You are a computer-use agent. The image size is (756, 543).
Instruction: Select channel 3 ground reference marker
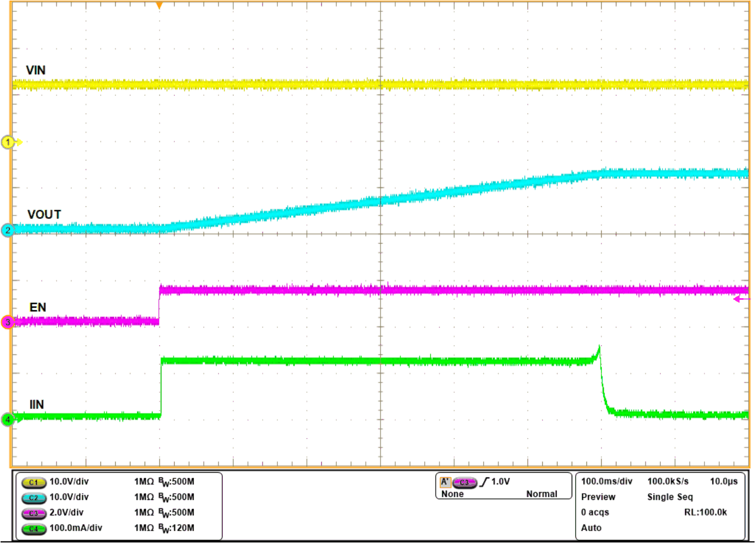coord(7,323)
